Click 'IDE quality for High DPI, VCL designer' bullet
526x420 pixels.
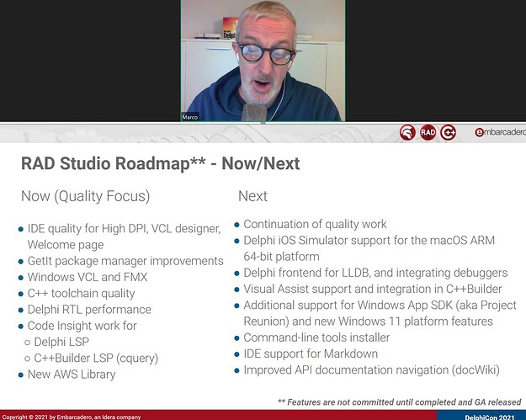pos(124,228)
